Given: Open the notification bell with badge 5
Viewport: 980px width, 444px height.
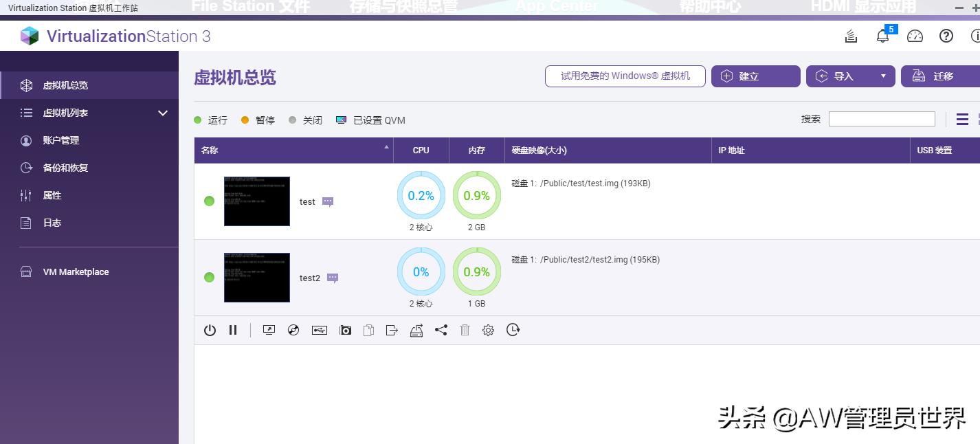Looking at the screenshot, I should [x=883, y=36].
